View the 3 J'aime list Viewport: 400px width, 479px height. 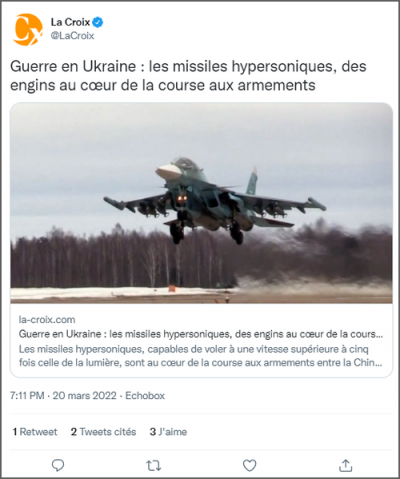point(168,432)
